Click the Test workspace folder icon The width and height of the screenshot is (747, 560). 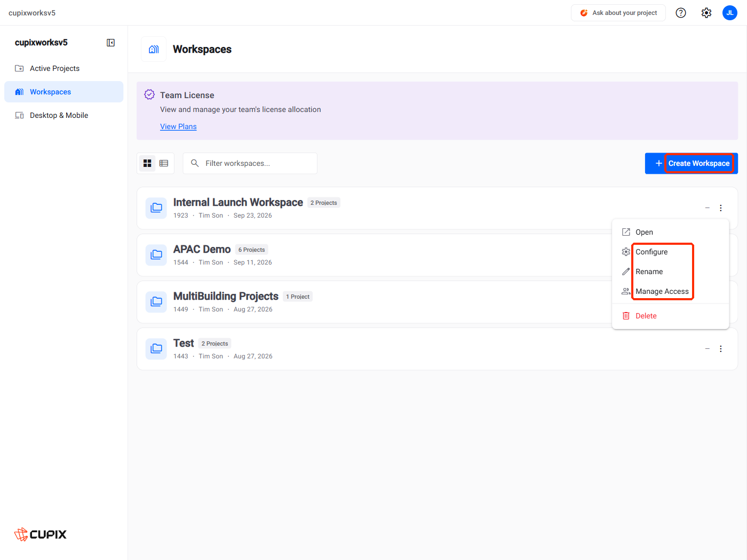click(156, 349)
